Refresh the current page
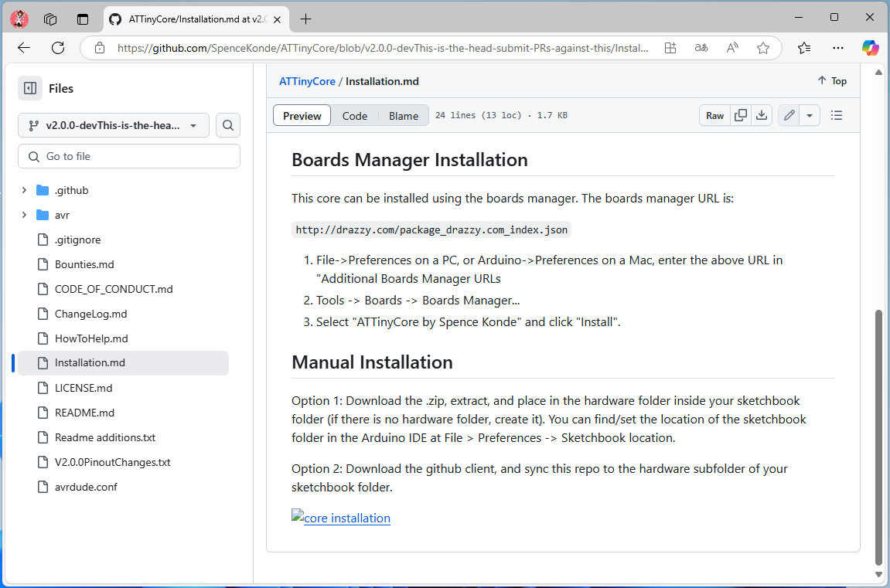This screenshot has width=890, height=588. pyautogui.click(x=58, y=48)
